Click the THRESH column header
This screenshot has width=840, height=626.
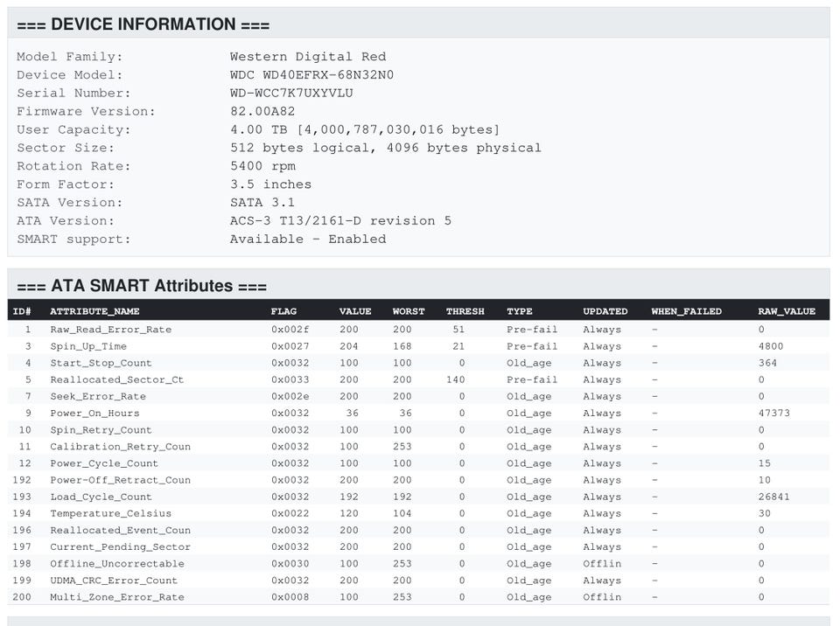465,311
